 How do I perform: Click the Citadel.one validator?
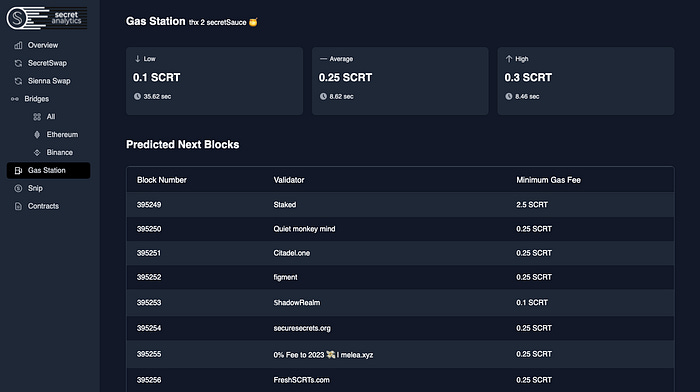292,253
